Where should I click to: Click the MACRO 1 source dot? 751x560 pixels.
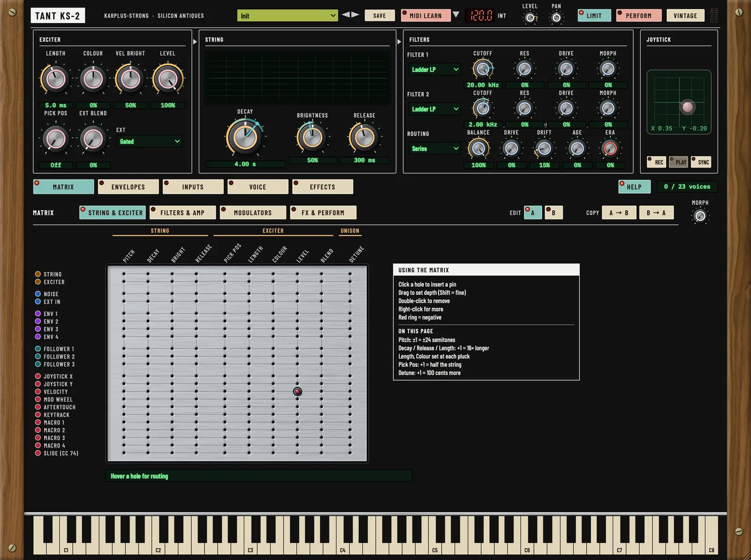[38, 422]
